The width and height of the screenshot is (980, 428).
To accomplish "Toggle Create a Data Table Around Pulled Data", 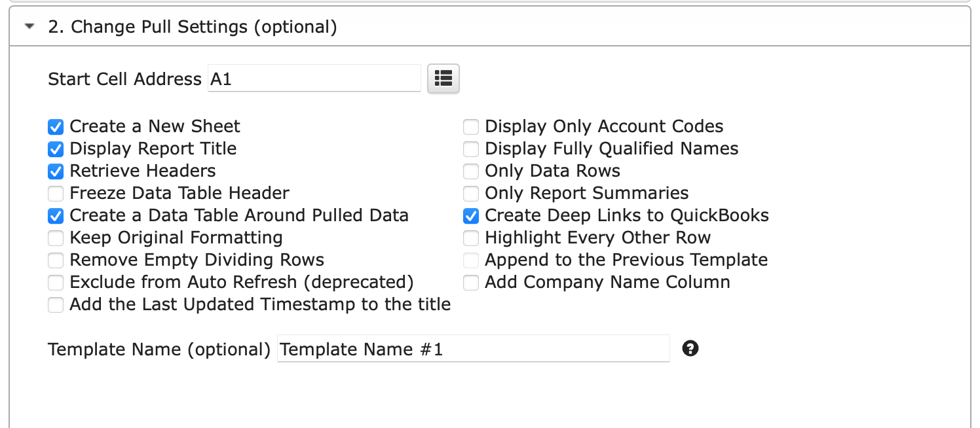I will pyautogui.click(x=56, y=215).
